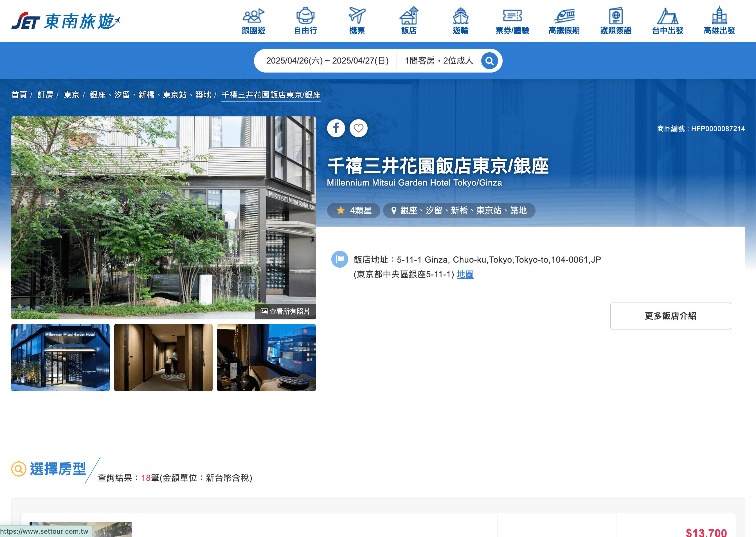The height and width of the screenshot is (537, 756).
Task: Select the 機票 airplane ticket icon
Action: pos(357,15)
